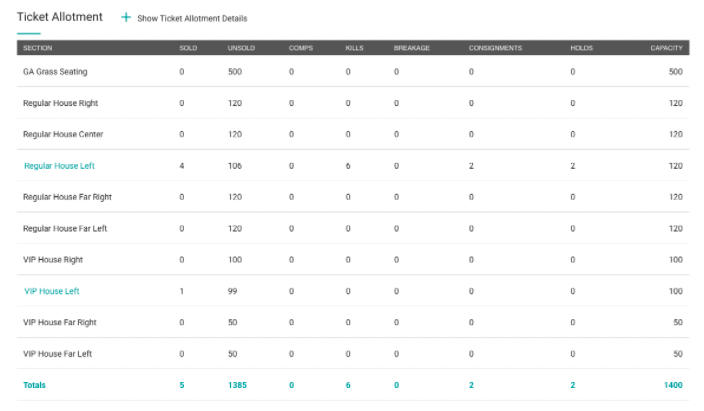Click the COMPS column header
The width and height of the screenshot is (704, 411).
click(x=301, y=48)
